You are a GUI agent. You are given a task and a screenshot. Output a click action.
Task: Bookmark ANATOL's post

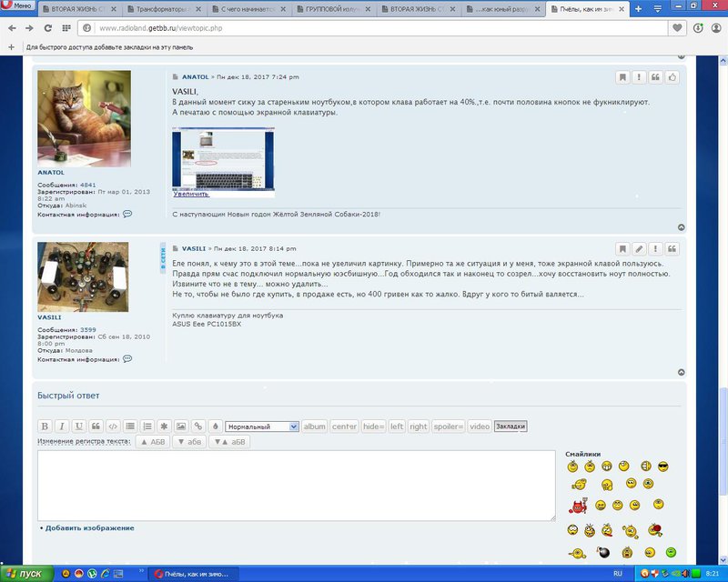click(x=622, y=77)
